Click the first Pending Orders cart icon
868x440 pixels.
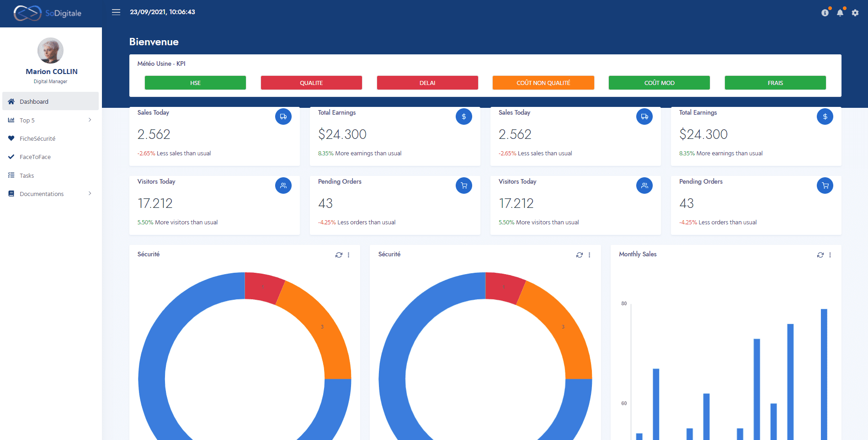click(x=463, y=186)
